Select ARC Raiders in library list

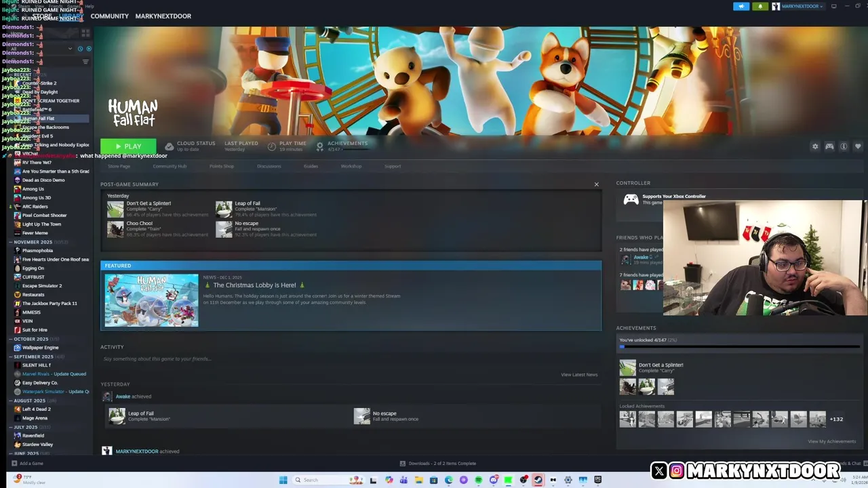click(35, 207)
